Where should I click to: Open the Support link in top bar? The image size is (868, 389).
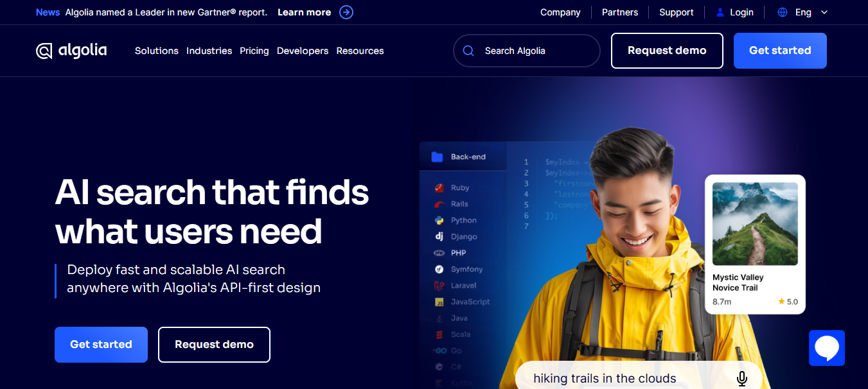tap(677, 12)
